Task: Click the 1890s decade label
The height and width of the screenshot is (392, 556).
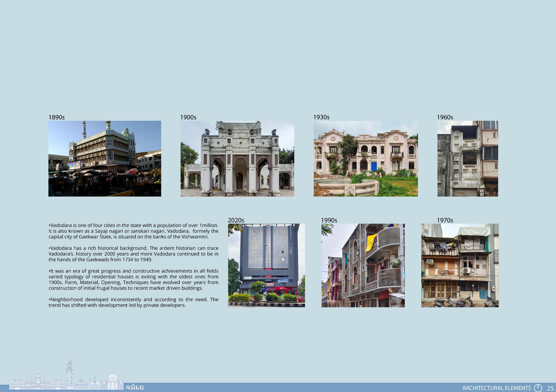Action: point(56,117)
